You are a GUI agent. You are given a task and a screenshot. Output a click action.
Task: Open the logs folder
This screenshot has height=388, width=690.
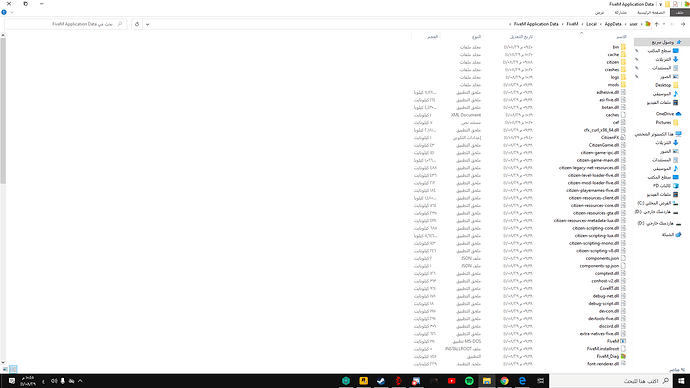coord(618,77)
